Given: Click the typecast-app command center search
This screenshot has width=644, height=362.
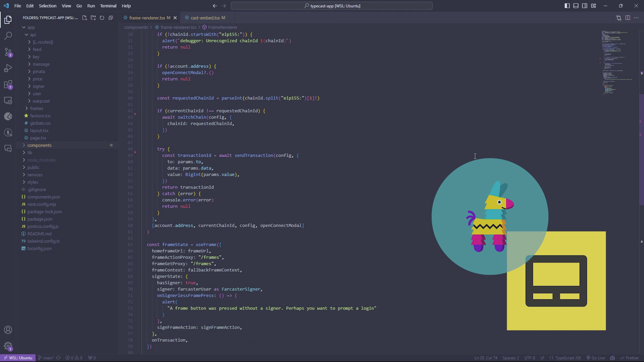Looking at the screenshot, I should click(332, 6).
